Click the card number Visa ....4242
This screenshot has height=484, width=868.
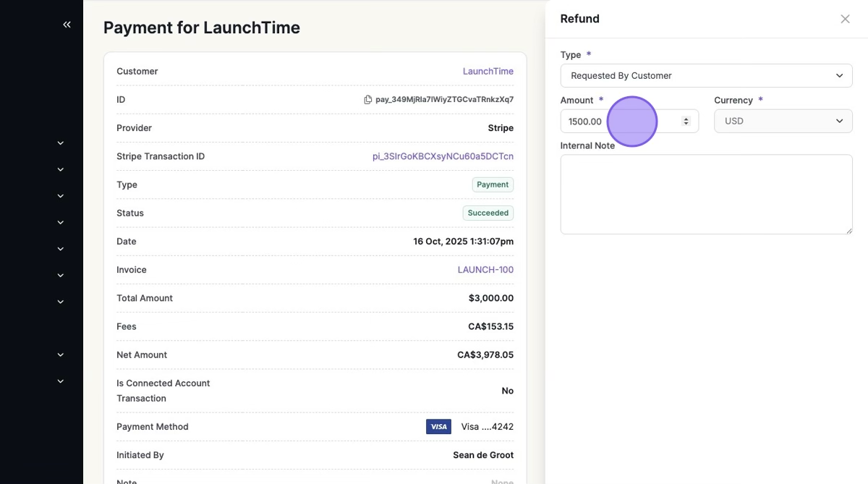[x=488, y=427]
